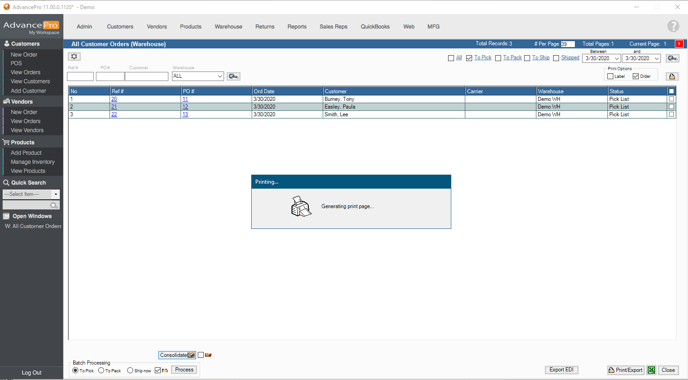688x380 pixels.
Task: Select the Easley, Paula order row checkbox
Action: point(671,107)
